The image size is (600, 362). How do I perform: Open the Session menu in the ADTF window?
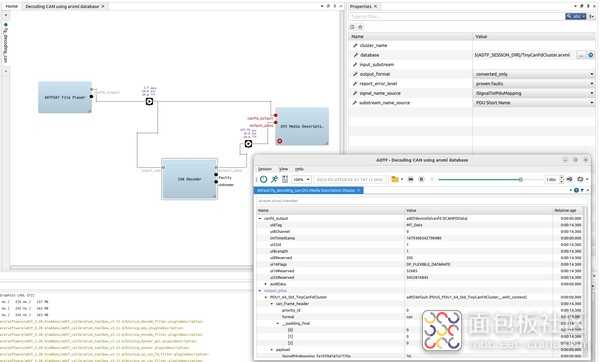[264, 169]
